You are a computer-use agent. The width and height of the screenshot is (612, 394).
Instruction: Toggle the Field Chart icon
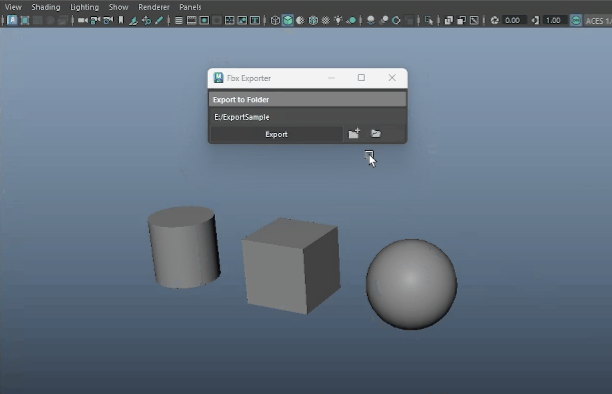click(x=230, y=20)
